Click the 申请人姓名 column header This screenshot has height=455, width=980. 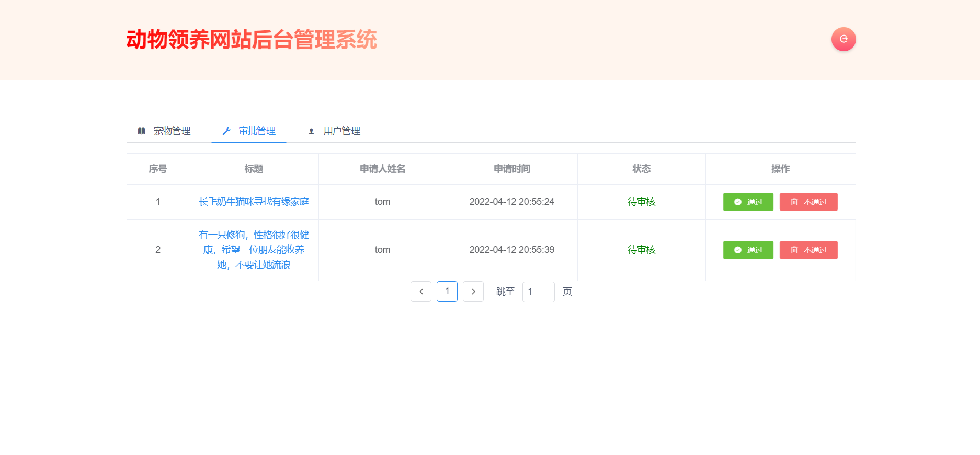383,169
